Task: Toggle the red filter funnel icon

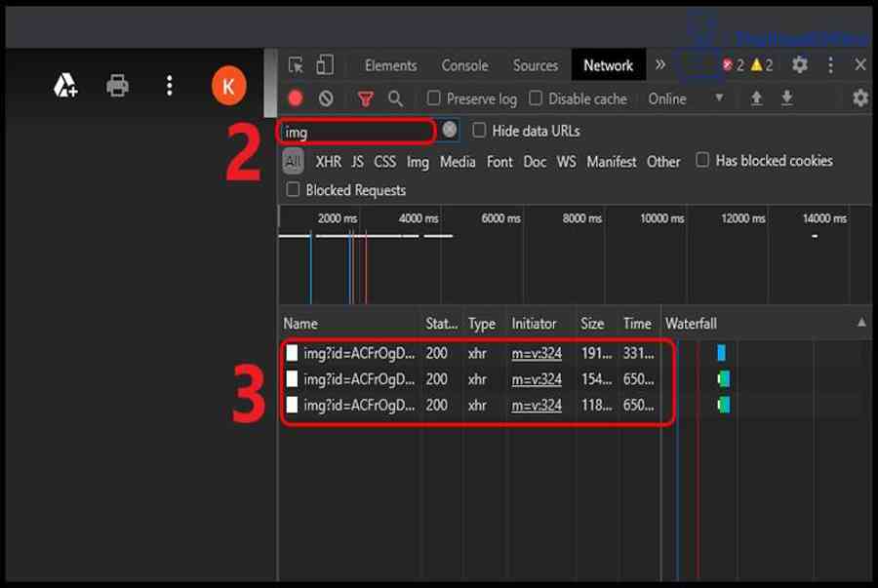Action: pos(366,98)
